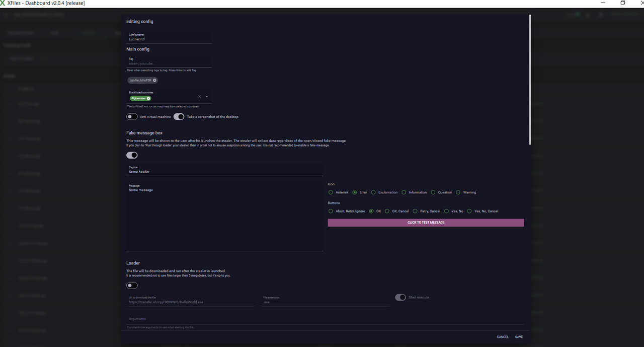This screenshot has width=644, height=347.
Task: Remove the LuciferJohnPDF tag chip
Action: pos(154,80)
